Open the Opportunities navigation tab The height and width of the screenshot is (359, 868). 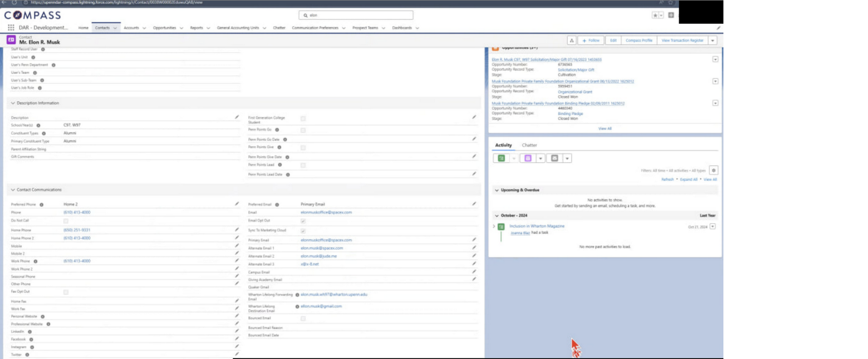(164, 28)
